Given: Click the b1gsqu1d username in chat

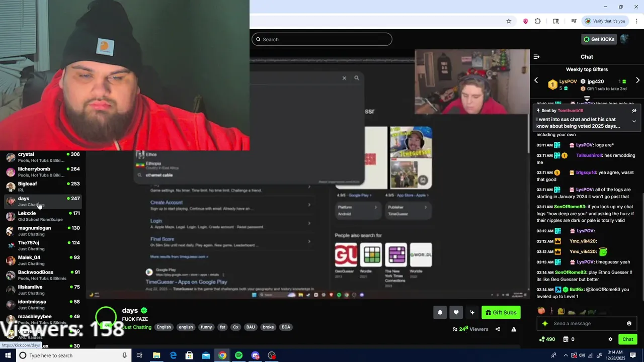Looking at the screenshot, I should 586,172.
